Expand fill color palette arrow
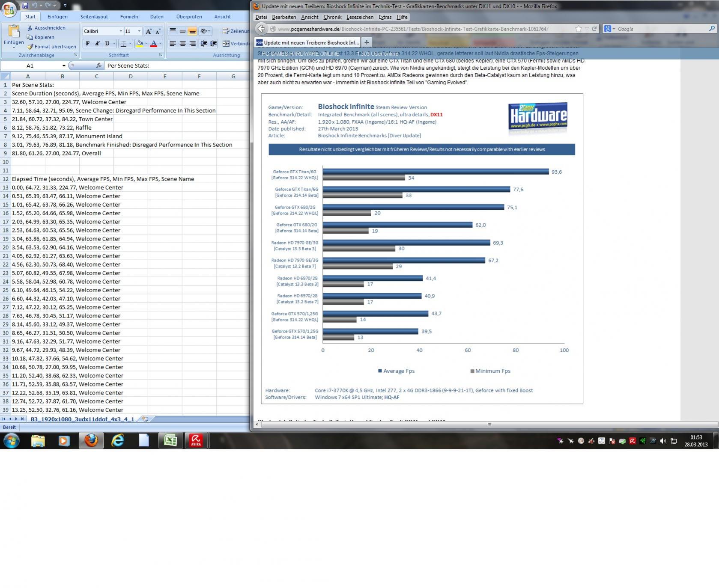Viewport: 719px width, 588px height. click(146, 44)
